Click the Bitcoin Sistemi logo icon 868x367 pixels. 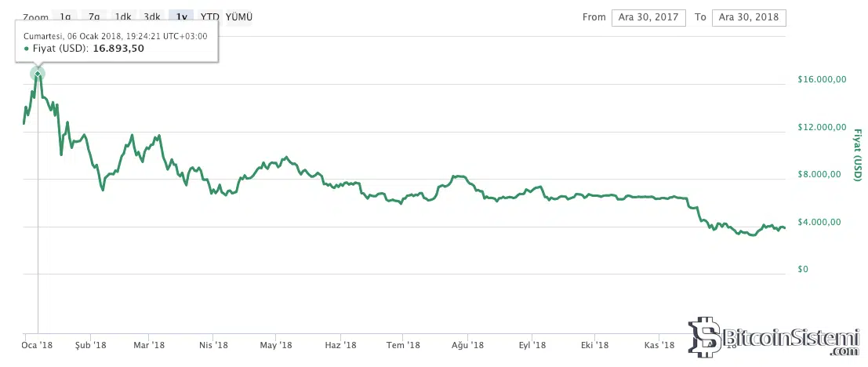click(x=704, y=338)
